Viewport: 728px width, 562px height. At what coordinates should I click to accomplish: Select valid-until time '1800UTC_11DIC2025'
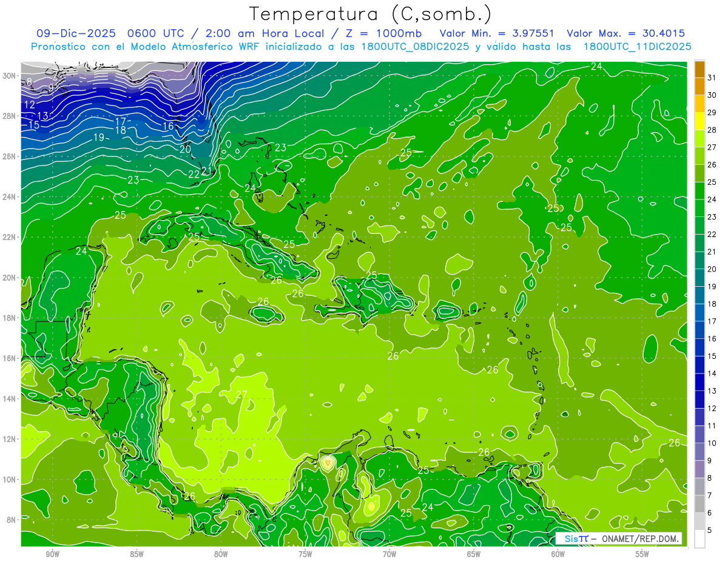point(637,47)
